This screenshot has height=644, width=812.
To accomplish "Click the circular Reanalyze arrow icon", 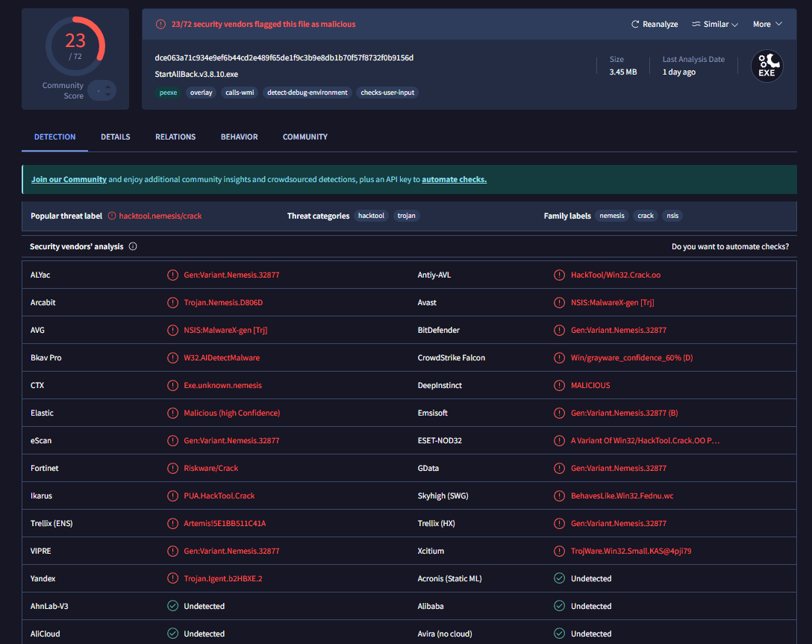I will pos(635,25).
